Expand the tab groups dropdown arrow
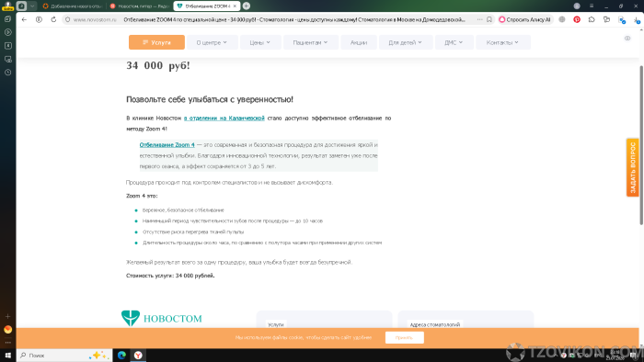The width and height of the screenshot is (644, 362). 32,6
